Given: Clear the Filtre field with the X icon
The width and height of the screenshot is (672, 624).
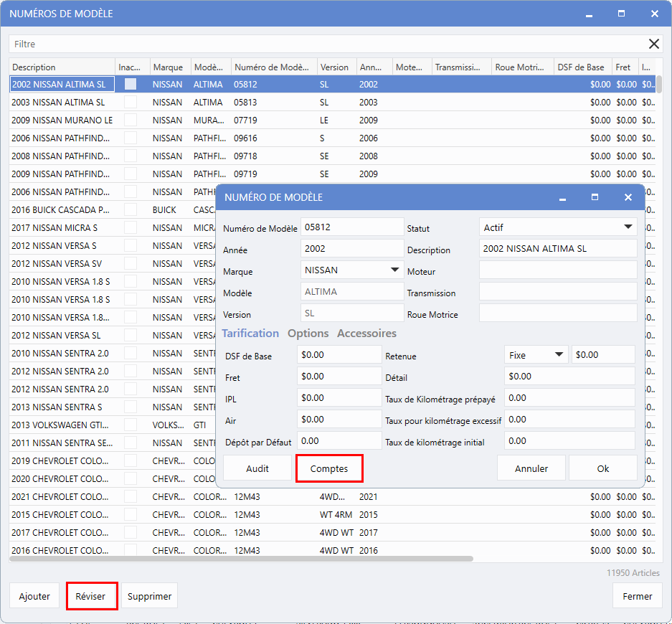Looking at the screenshot, I should click(653, 44).
